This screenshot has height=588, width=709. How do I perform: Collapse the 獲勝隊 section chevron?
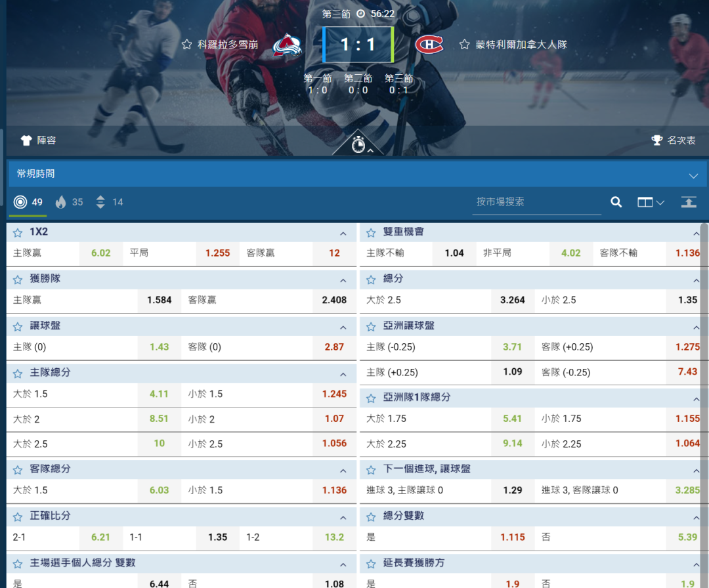tap(343, 281)
